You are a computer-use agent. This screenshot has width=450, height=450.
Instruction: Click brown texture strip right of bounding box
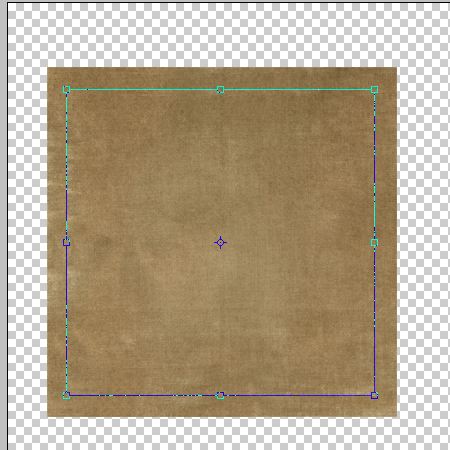[386, 242]
